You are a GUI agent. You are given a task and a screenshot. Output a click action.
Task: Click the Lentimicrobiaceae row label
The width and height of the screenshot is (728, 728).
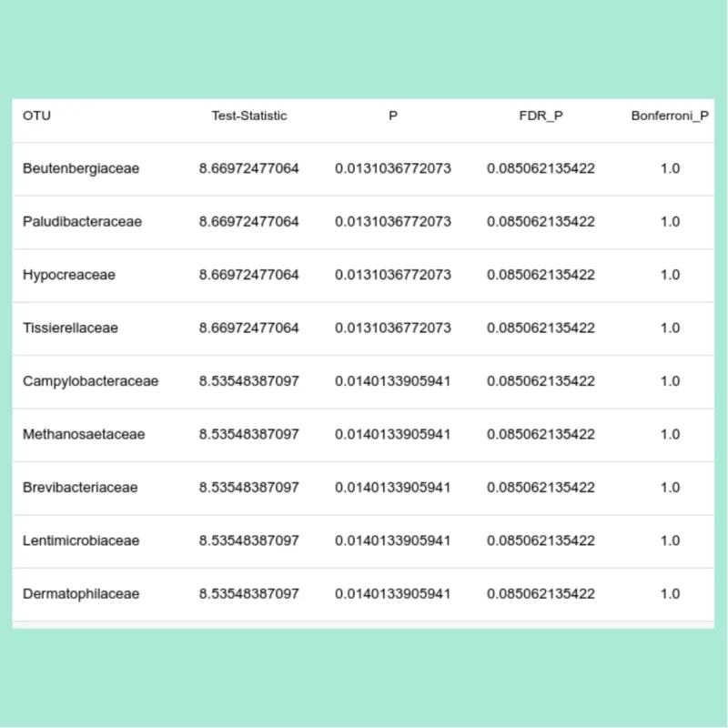81,541
